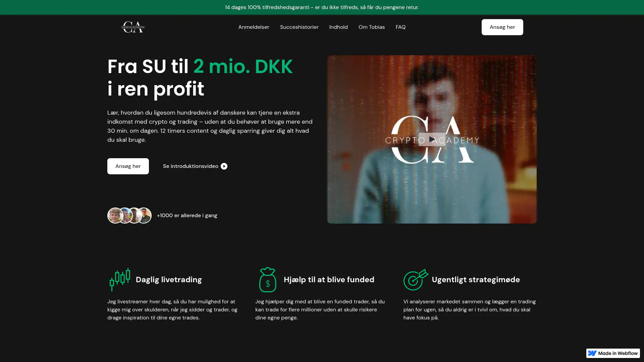This screenshot has width=644, height=362.
Task: Click the first member avatar photo
Action: click(x=114, y=216)
